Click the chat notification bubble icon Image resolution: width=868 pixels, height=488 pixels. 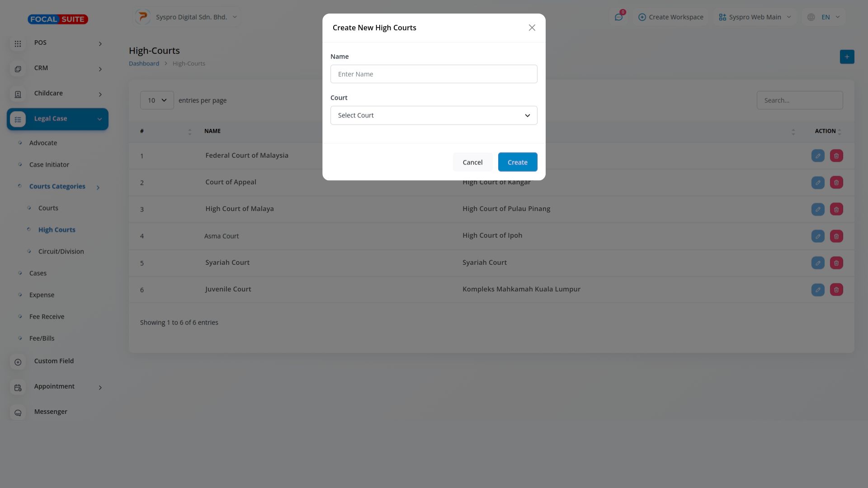point(618,17)
